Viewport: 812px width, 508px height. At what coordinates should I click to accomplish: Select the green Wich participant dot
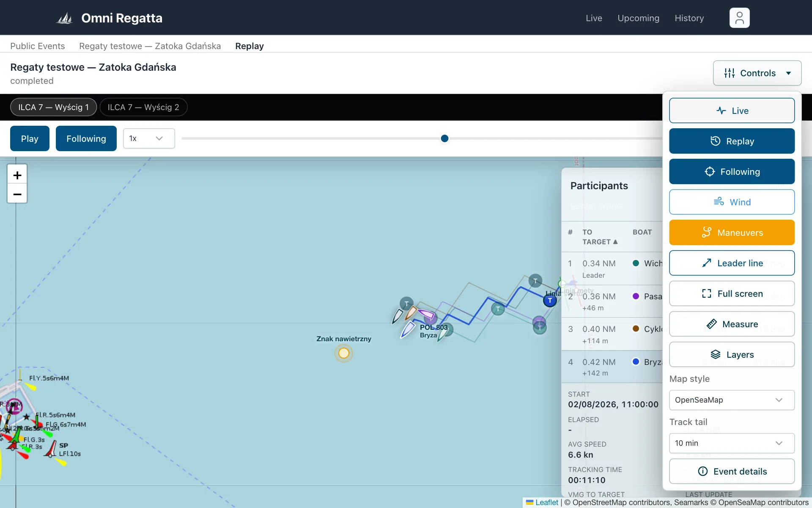pos(636,263)
